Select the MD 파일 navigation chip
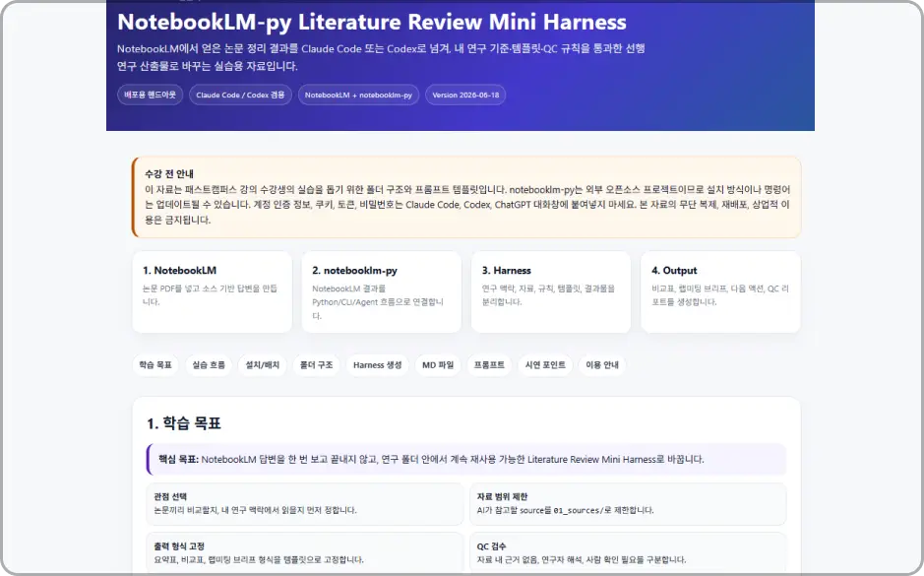Screen dimensions: 924x576 tap(438, 365)
